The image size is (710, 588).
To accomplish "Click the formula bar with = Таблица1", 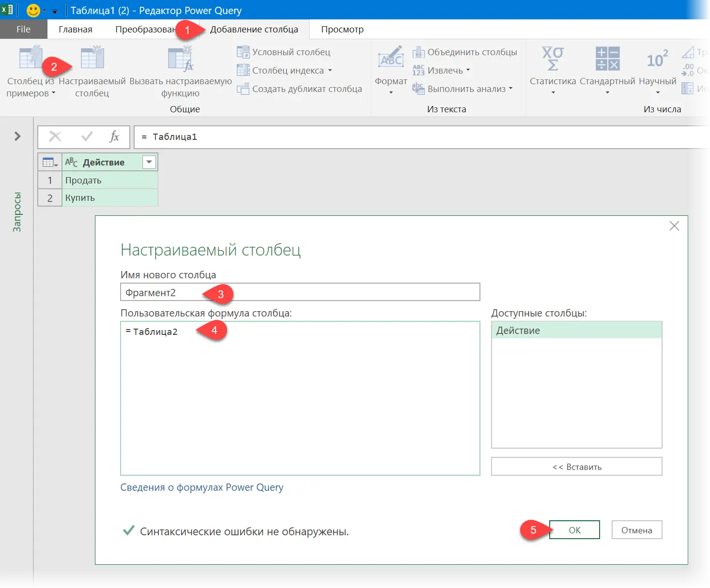I will 420,137.
